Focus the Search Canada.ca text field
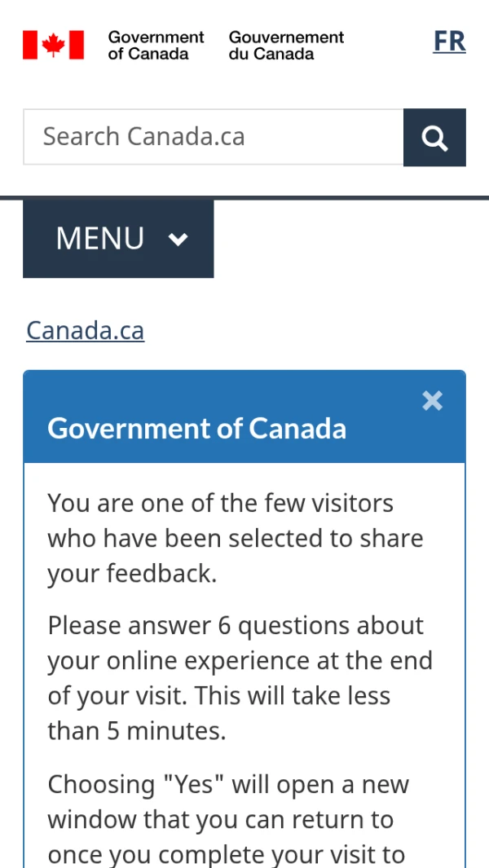The width and height of the screenshot is (489, 868). pyautogui.click(x=214, y=137)
